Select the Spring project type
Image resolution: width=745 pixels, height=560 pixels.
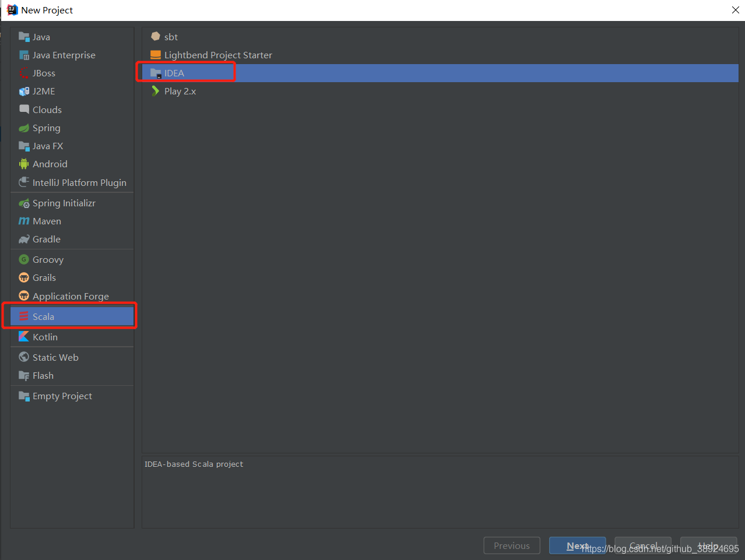72,128
